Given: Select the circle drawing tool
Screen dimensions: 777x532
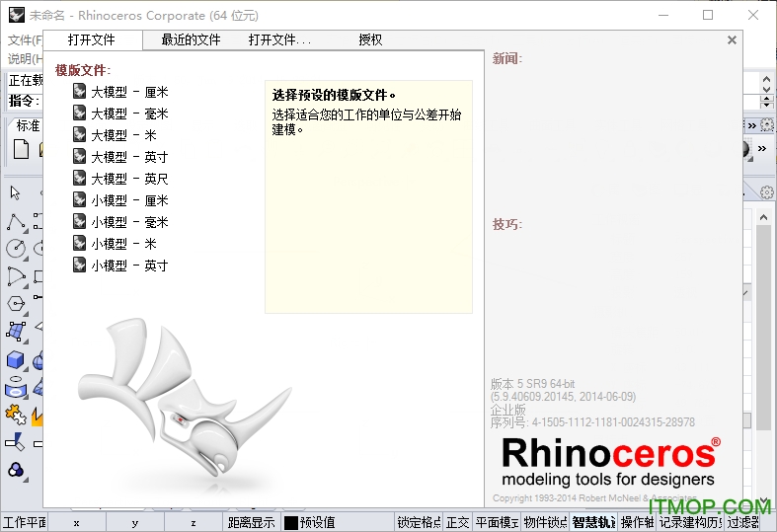Looking at the screenshot, I should coord(16,248).
